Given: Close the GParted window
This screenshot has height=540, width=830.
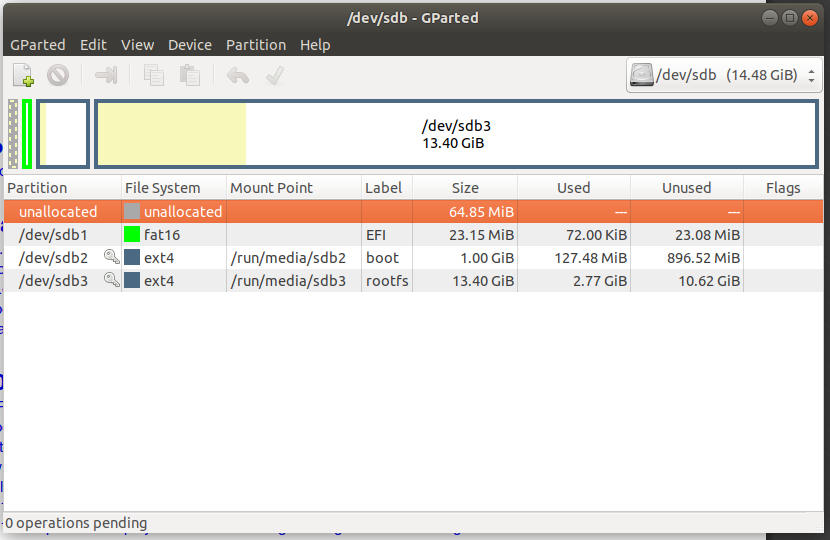Looking at the screenshot, I should pos(809,18).
